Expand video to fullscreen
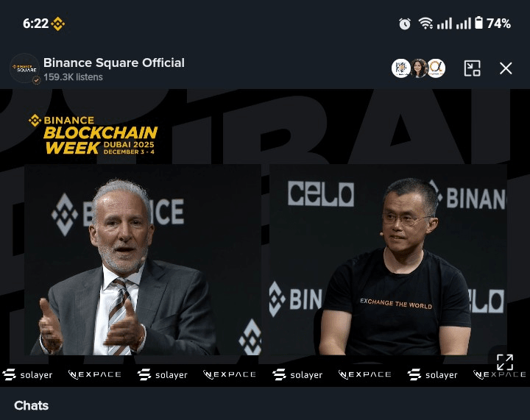530x420 pixels. [x=505, y=363]
